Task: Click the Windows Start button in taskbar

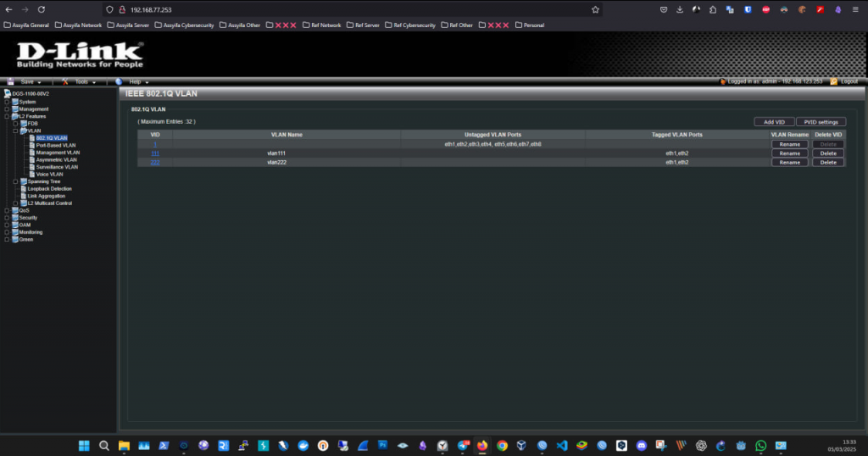Action: [84, 445]
